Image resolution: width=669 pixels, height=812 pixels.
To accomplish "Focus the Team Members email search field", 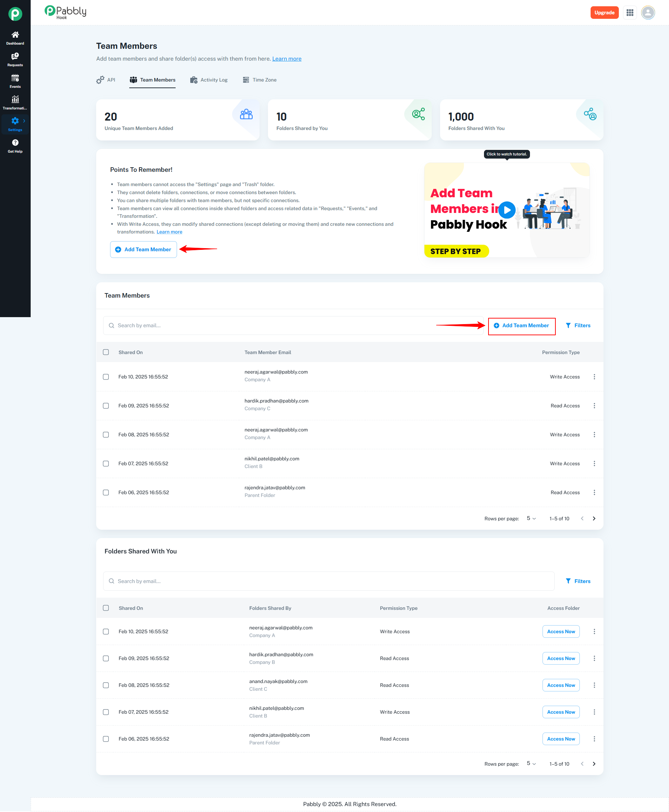I will click(x=293, y=325).
